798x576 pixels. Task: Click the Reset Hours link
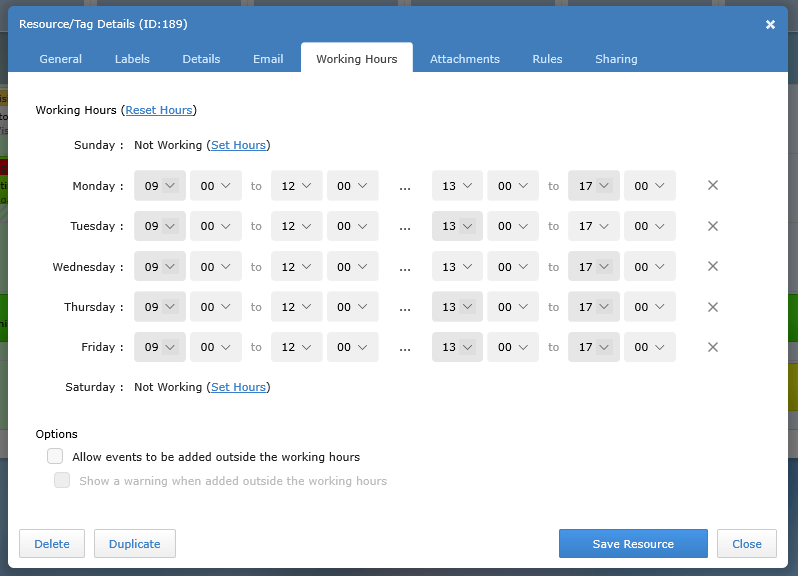159,110
